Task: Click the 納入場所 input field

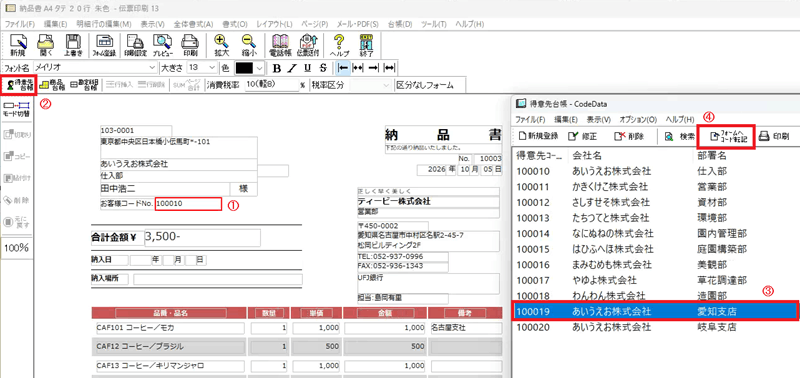Action: pyautogui.click(x=218, y=279)
